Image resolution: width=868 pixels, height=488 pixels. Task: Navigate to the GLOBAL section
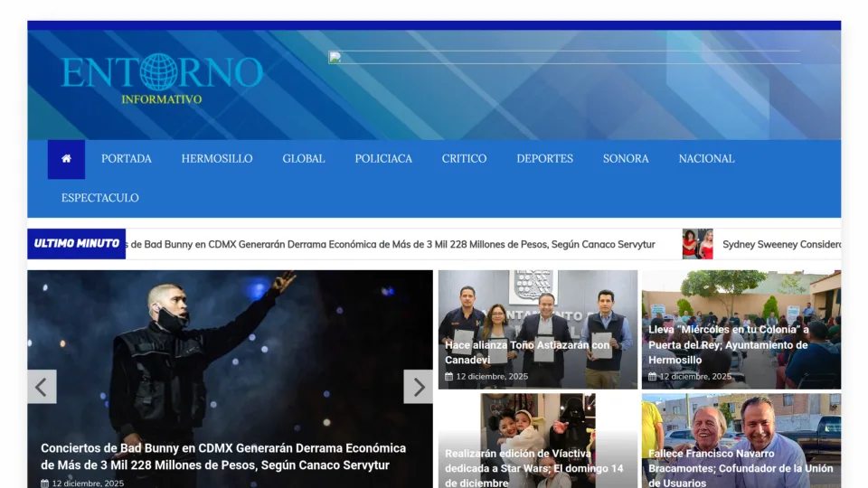click(x=304, y=159)
